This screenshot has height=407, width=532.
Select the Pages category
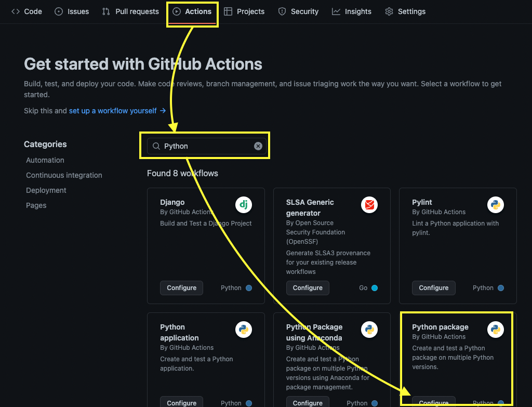pyautogui.click(x=36, y=205)
